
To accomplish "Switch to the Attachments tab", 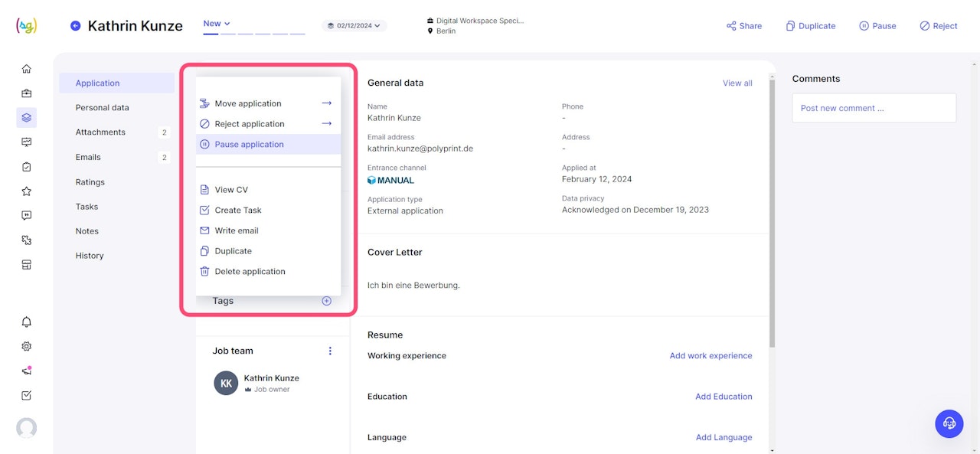I will [x=100, y=132].
